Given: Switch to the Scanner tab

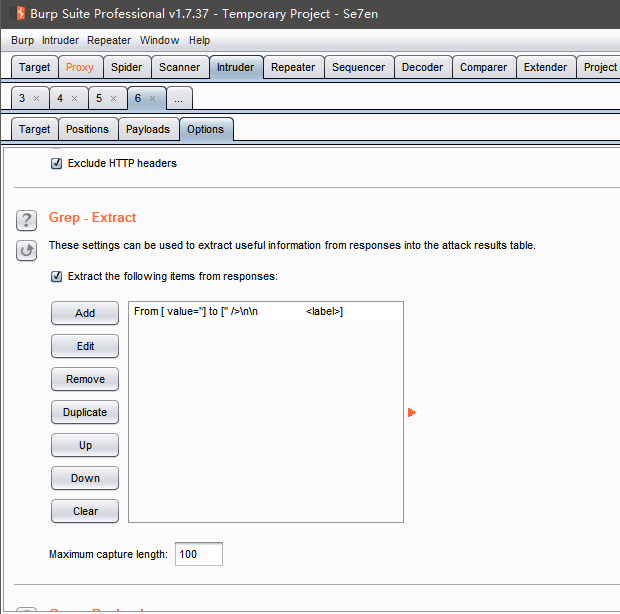Looking at the screenshot, I should coord(180,67).
